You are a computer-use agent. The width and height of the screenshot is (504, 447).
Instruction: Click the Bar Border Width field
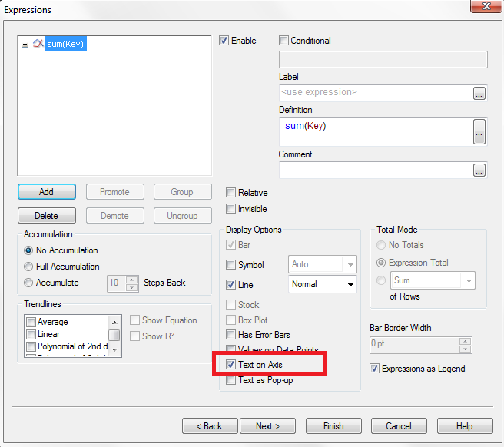pos(414,345)
